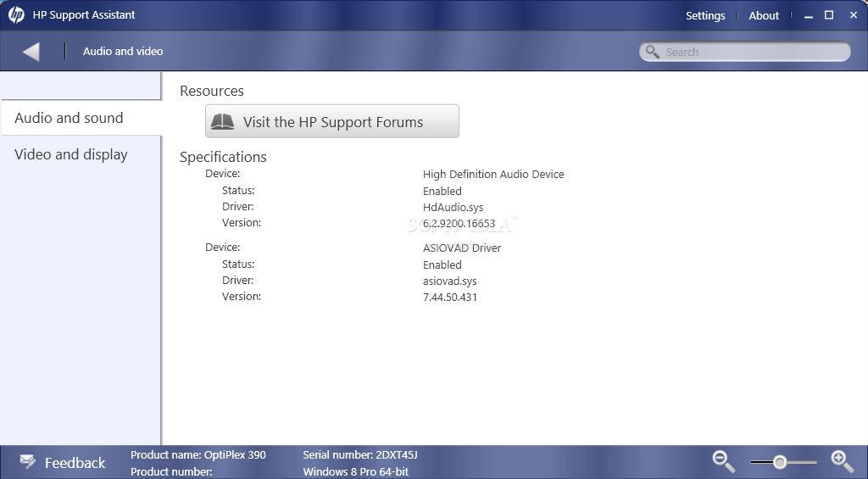Click the Product number label

[x=171, y=472]
